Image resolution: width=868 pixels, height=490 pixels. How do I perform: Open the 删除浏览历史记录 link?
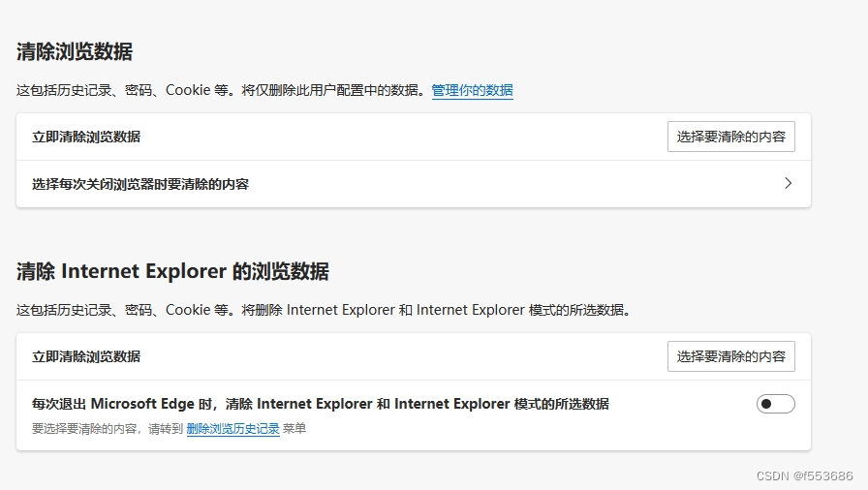click(x=233, y=429)
